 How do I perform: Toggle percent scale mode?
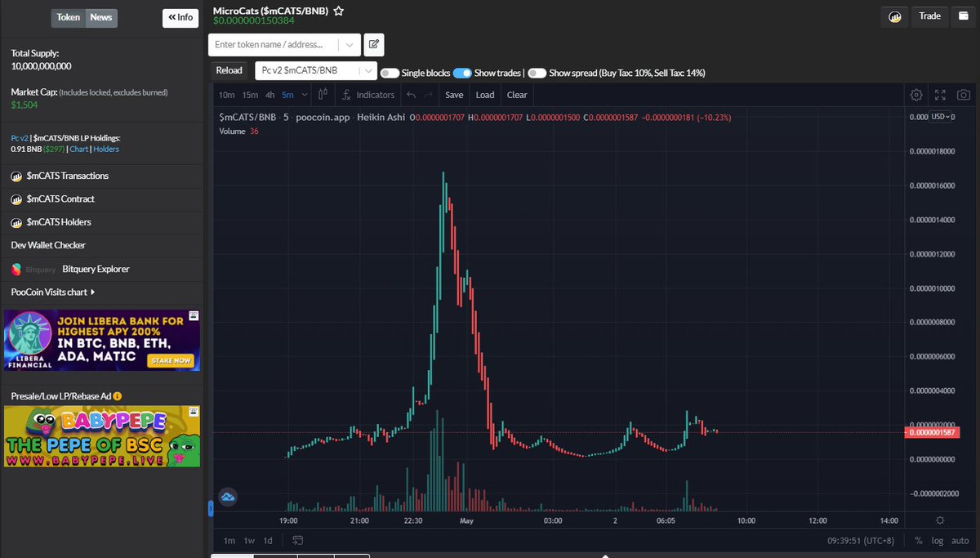[918, 540]
